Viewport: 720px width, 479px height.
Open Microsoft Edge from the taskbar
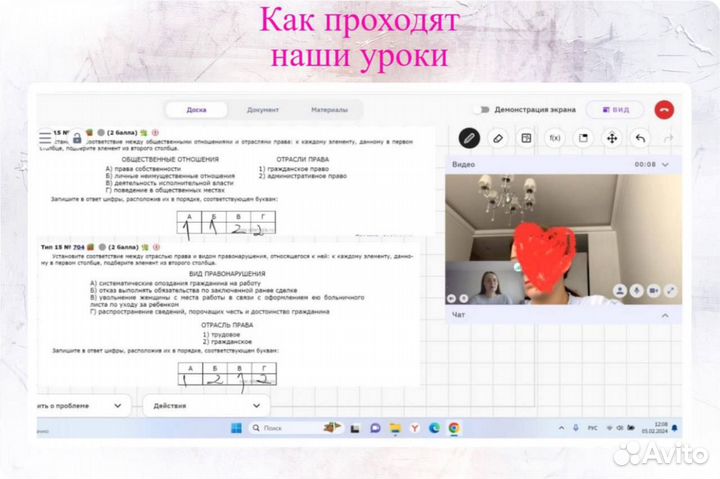point(434,428)
